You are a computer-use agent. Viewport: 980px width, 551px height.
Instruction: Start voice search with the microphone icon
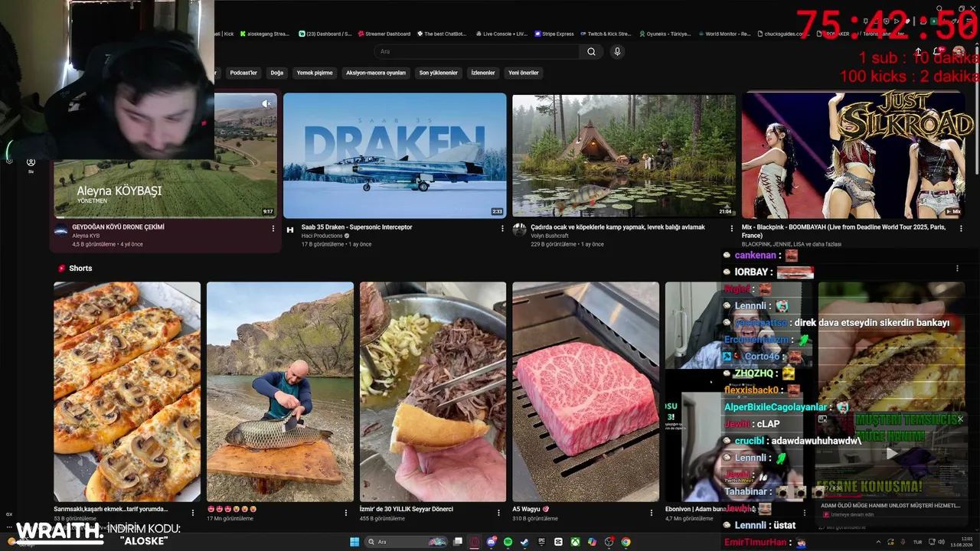point(617,51)
